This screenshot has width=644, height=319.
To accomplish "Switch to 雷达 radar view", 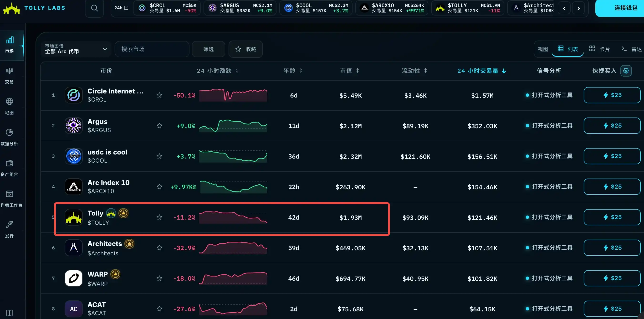I will (631, 49).
